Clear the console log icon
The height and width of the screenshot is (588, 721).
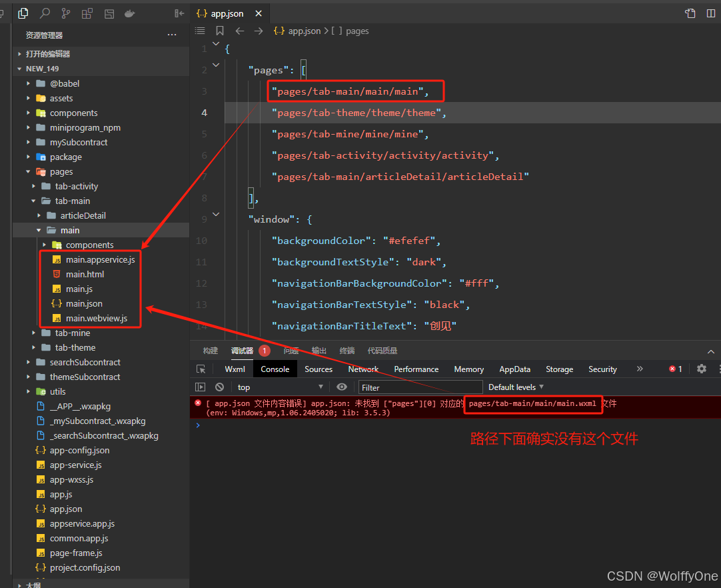click(x=219, y=387)
